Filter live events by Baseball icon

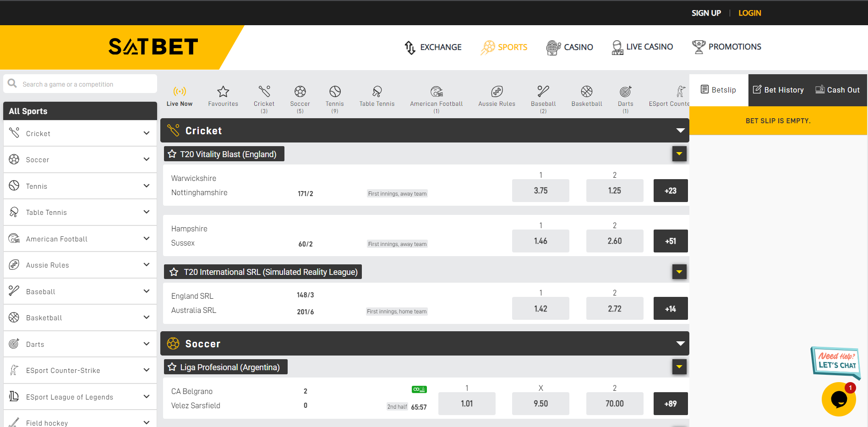543,91
